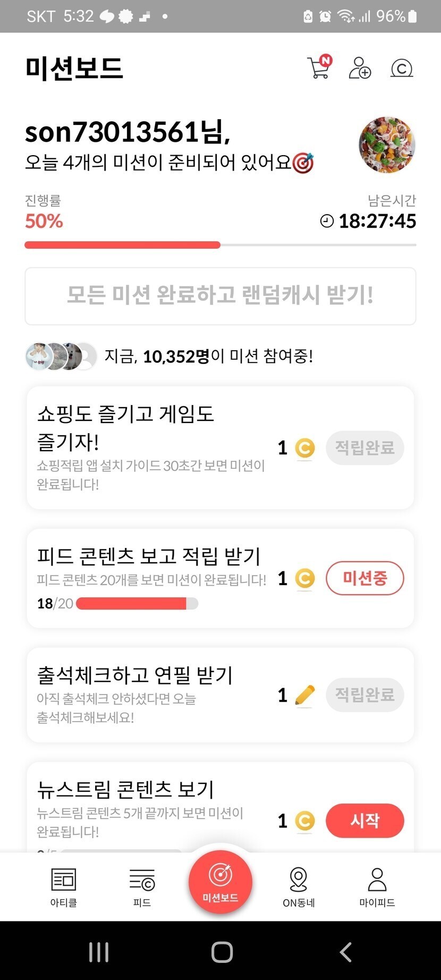
Task: Tap the pencil reward icon
Action: tap(304, 695)
